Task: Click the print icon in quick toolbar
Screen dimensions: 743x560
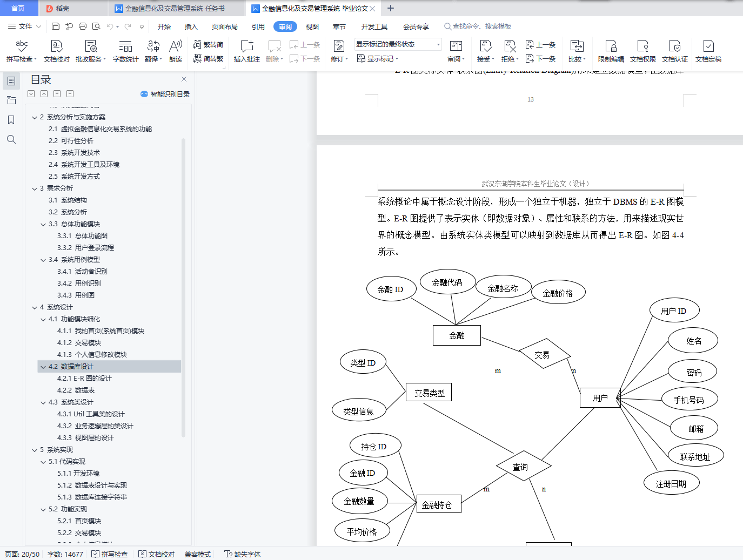Action: pyautogui.click(x=83, y=26)
